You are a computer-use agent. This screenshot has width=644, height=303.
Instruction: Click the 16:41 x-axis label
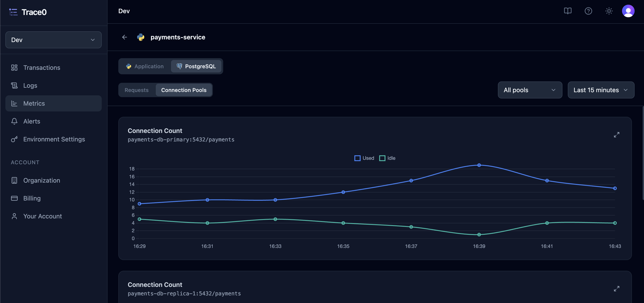pyautogui.click(x=547, y=246)
